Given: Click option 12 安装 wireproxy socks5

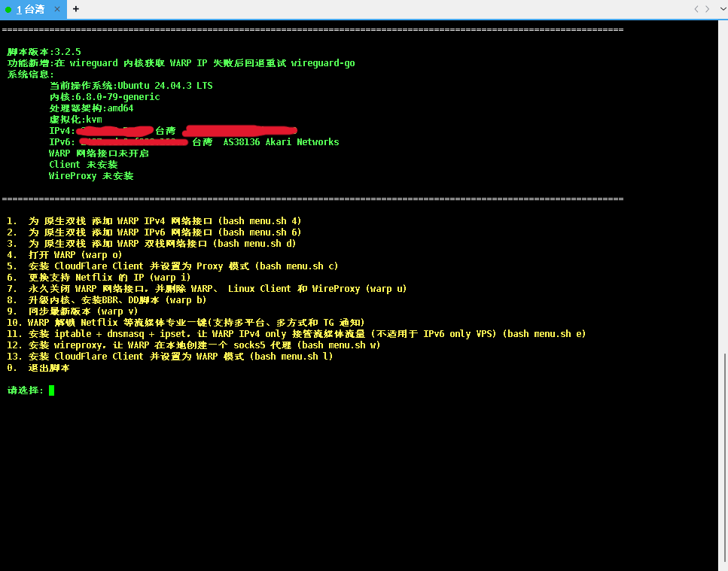Looking at the screenshot, I should coord(193,345).
